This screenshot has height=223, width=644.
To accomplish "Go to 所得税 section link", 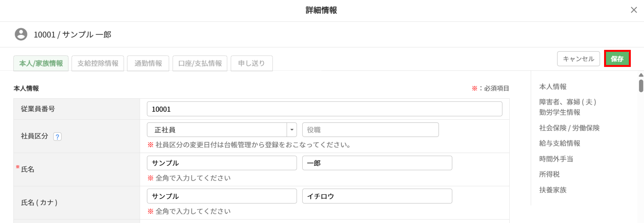I will [549, 174].
